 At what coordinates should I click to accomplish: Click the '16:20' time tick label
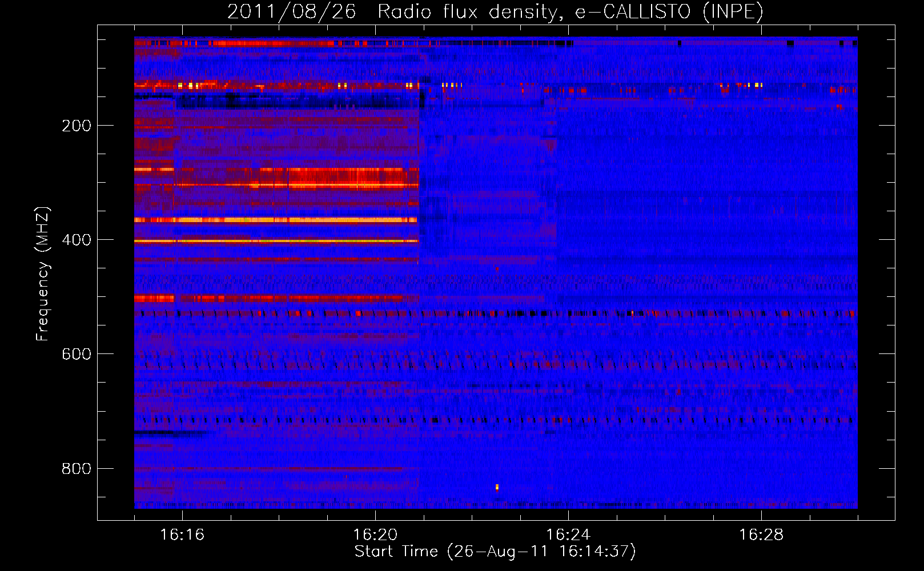click(x=375, y=534)
